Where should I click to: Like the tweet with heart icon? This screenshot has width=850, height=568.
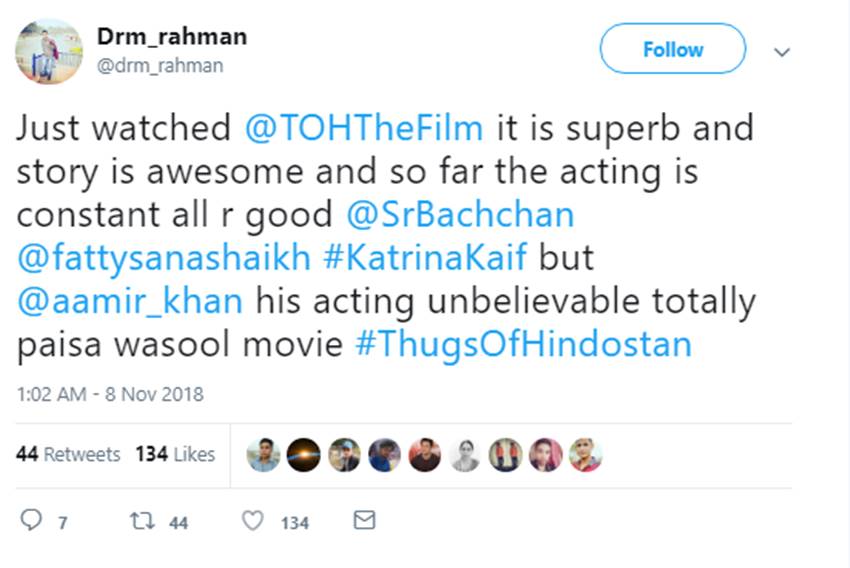click(253, 520)
